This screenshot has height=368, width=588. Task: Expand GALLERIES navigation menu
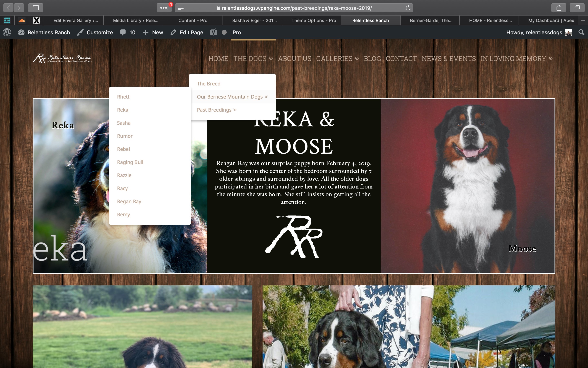click(x=337, y=59)
